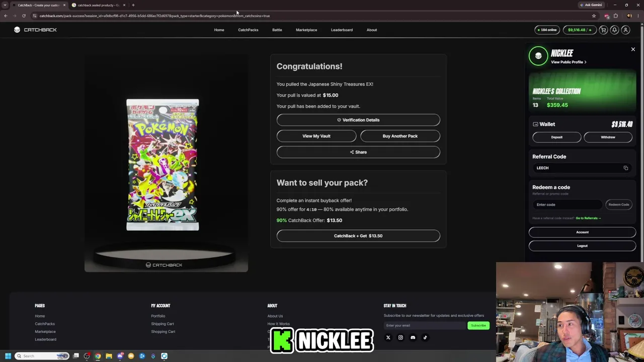644x362 pixels.
Task: Click the 184 online indicator
Action: pos(547,30)
